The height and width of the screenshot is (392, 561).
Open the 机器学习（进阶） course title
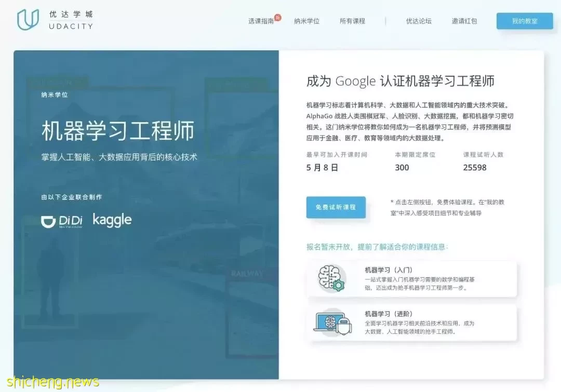389,314
